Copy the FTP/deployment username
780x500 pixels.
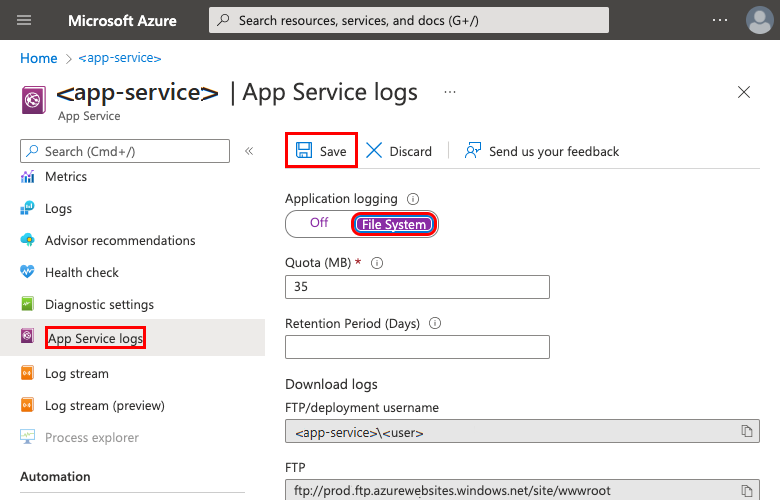click(746, 431)
